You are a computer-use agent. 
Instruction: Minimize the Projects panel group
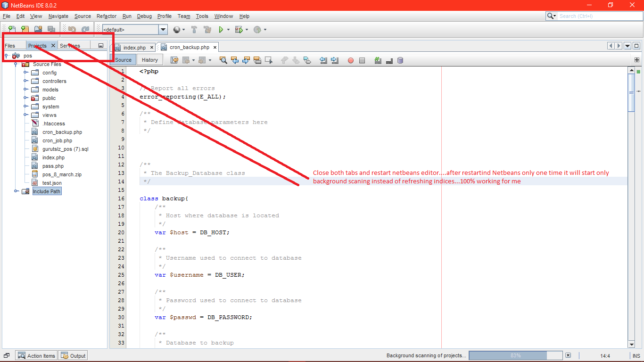(x=101, y=46)
